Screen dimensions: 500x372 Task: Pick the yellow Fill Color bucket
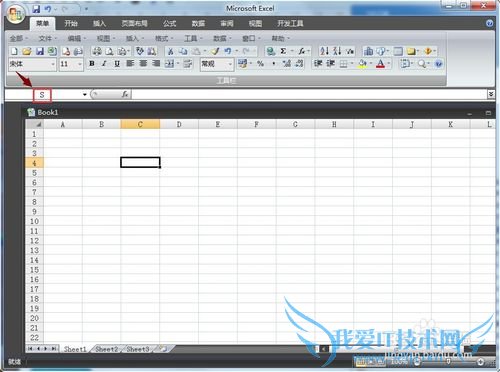click(362, 63)
